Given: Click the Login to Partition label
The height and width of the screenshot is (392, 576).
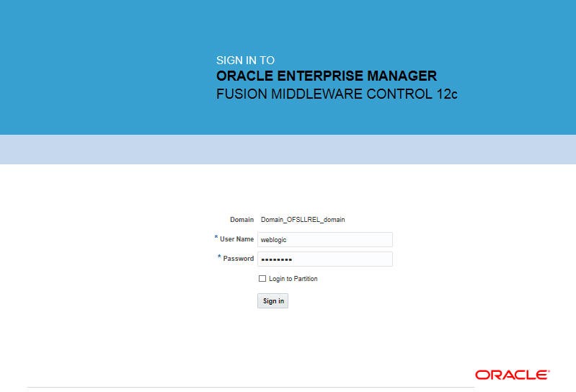Looking at the screenshot, I should [x=293, y=279].
